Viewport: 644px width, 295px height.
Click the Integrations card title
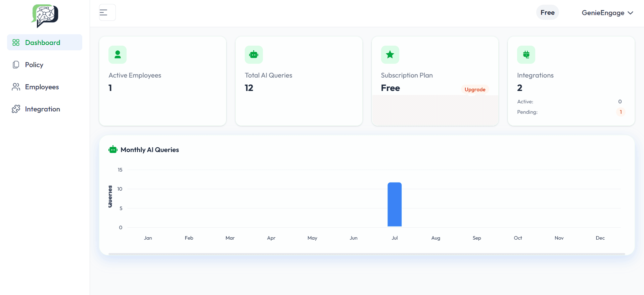pos(535,76)
